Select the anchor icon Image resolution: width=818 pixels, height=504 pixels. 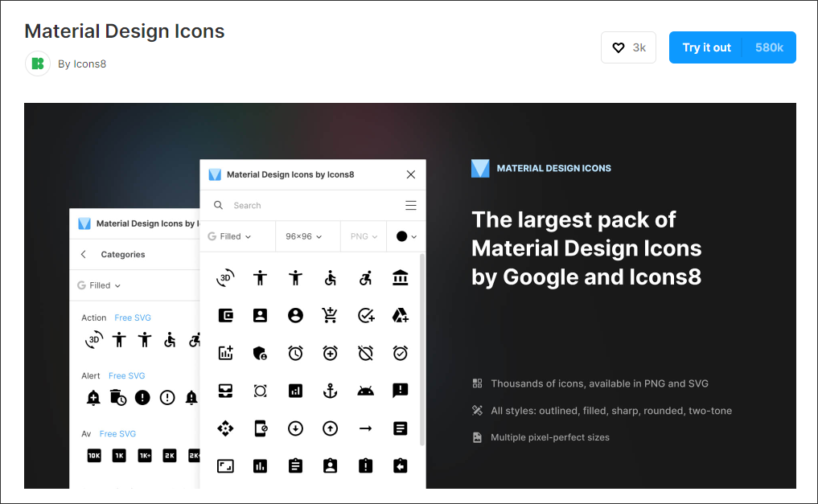click(331, 391)
